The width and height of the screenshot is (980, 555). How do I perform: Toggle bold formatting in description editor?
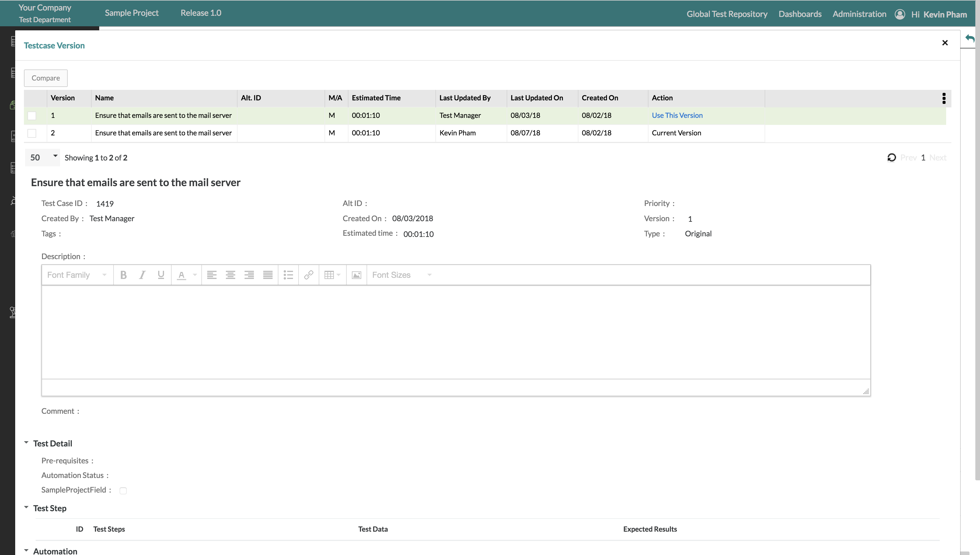tap(123, 275)
